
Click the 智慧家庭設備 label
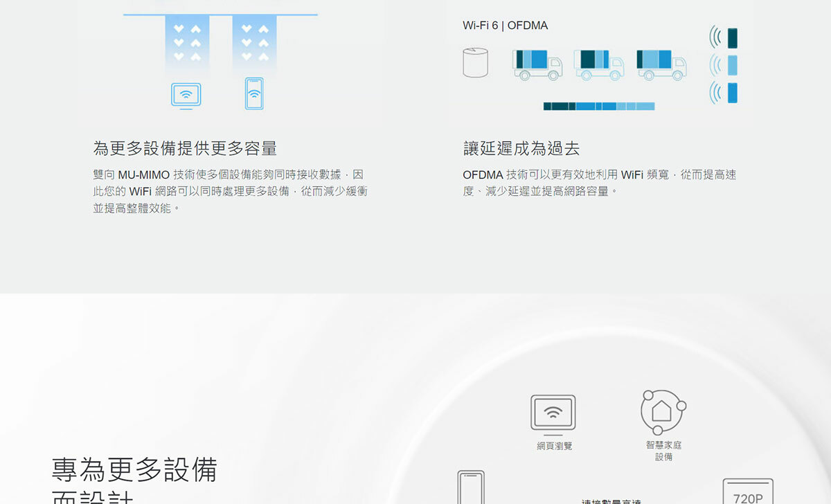tap(663, 451)
